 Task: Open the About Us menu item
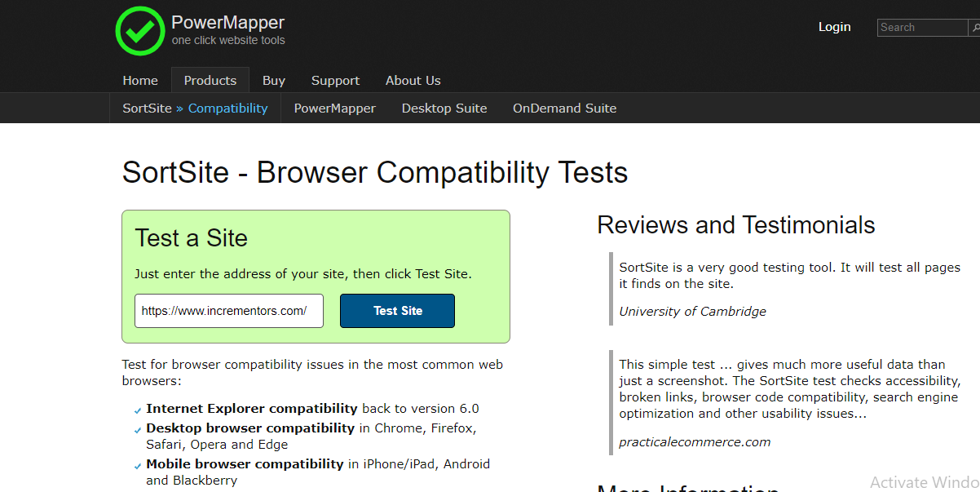413,80
